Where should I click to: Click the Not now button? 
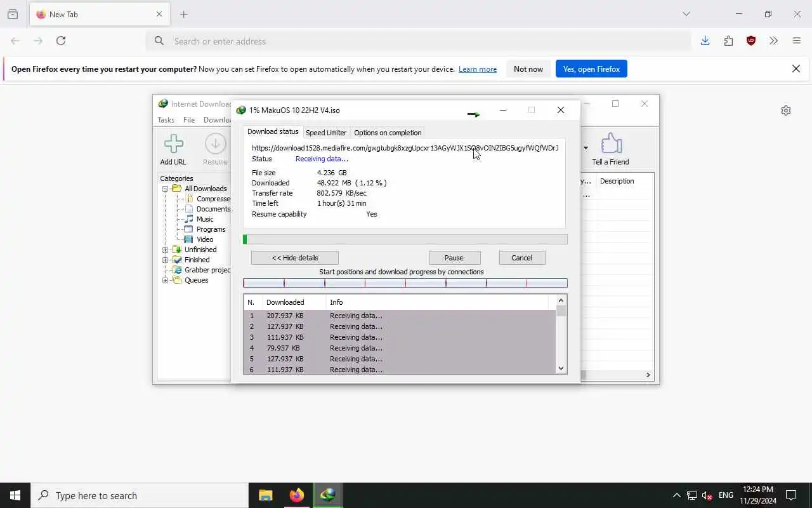[x=528, y=69]
